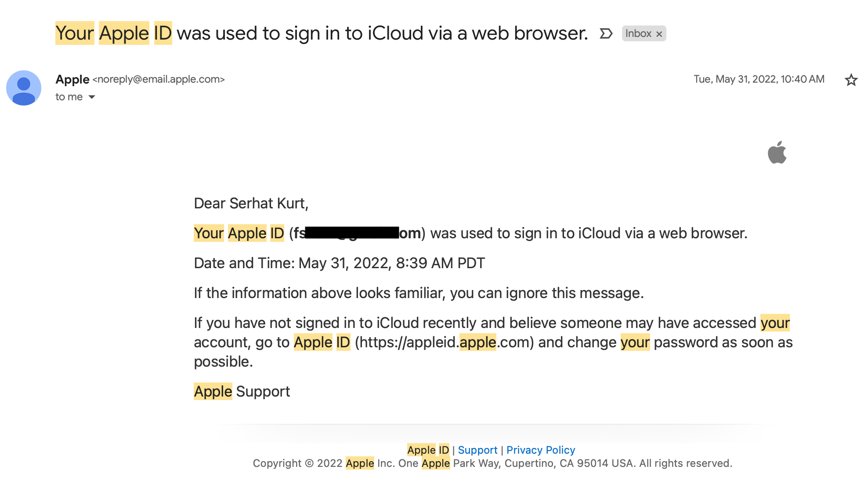
Task: Click the 'you can ignore this message' sentence
Action: 419,293
